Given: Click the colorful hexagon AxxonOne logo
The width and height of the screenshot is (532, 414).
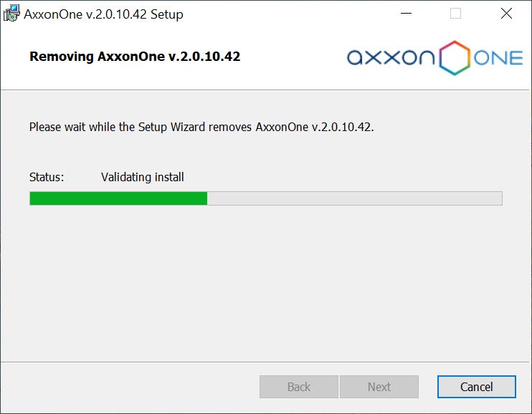Looking at the screenshot, I should 453,57.
